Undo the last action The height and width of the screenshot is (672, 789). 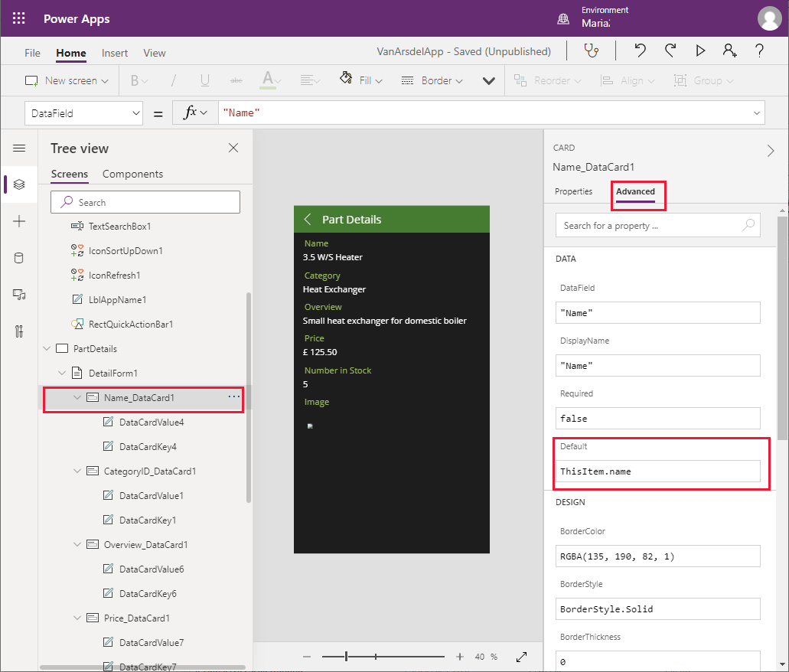click(640, 51)
